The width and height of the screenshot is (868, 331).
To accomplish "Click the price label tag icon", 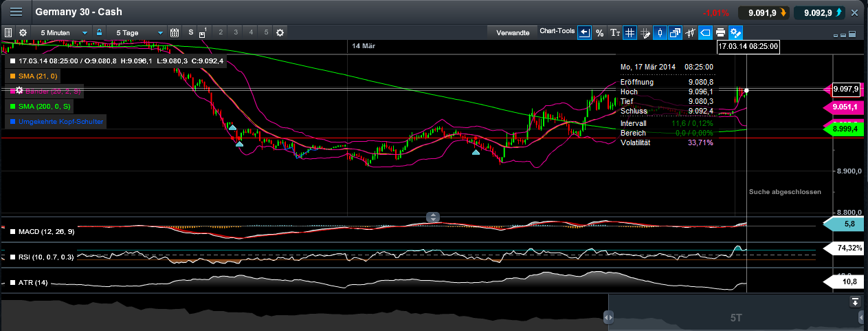I will (705, 32).
